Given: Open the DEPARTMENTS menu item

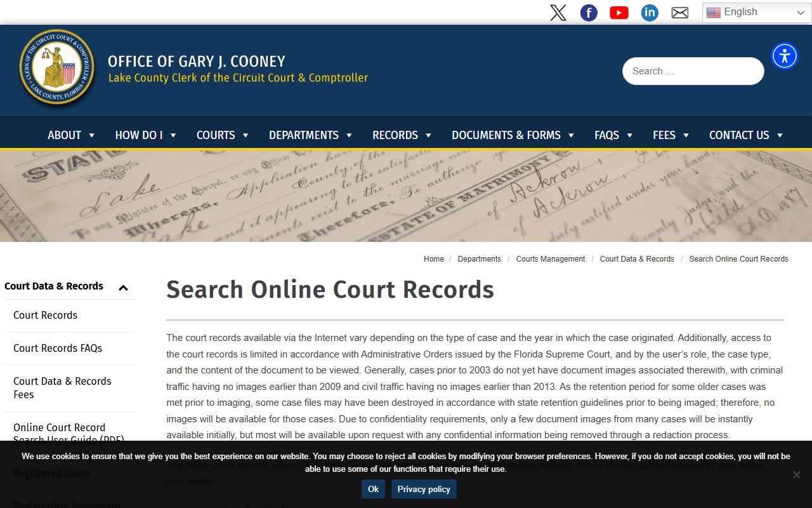Looking at the screenshot, I should (304, 135).
